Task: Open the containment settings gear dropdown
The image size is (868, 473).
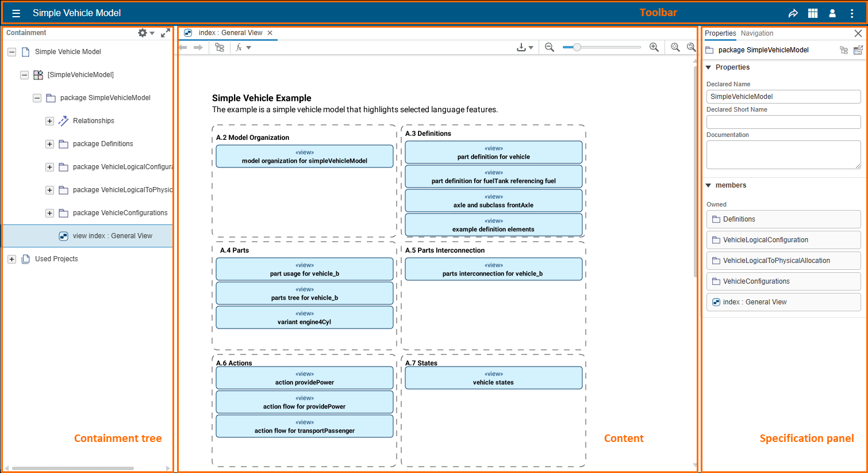Action: point(145,33)
